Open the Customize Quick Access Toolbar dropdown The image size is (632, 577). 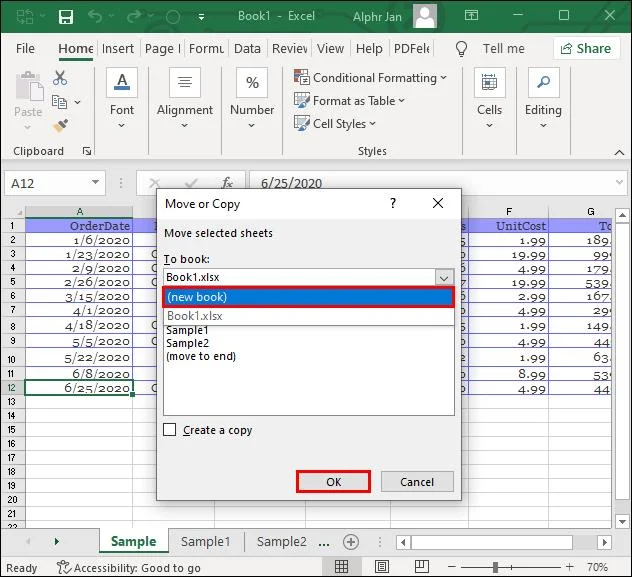coord(201,17)
